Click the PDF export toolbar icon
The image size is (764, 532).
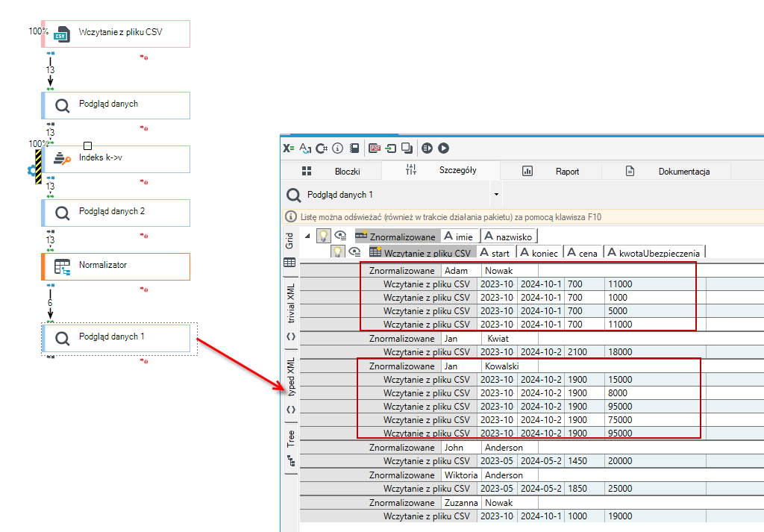coord(375,148)
